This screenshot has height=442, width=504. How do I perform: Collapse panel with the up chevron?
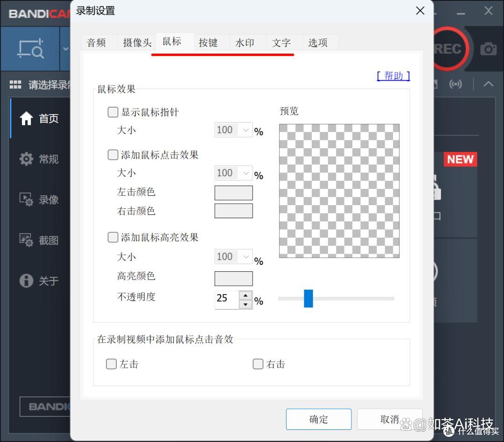click(488, 84)
